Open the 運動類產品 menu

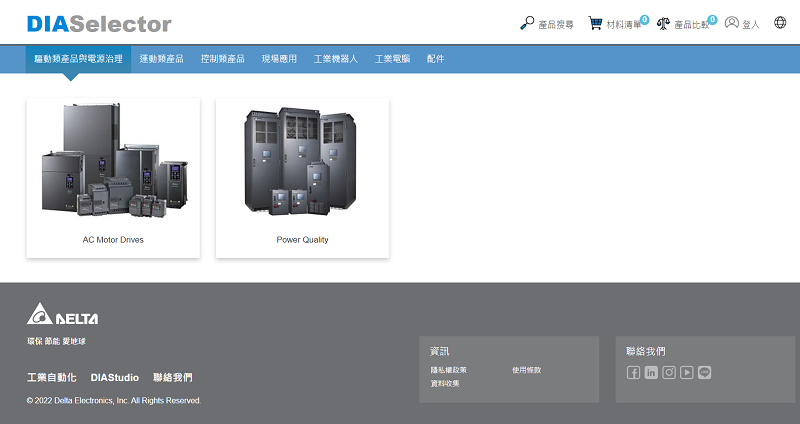point(162,59)
